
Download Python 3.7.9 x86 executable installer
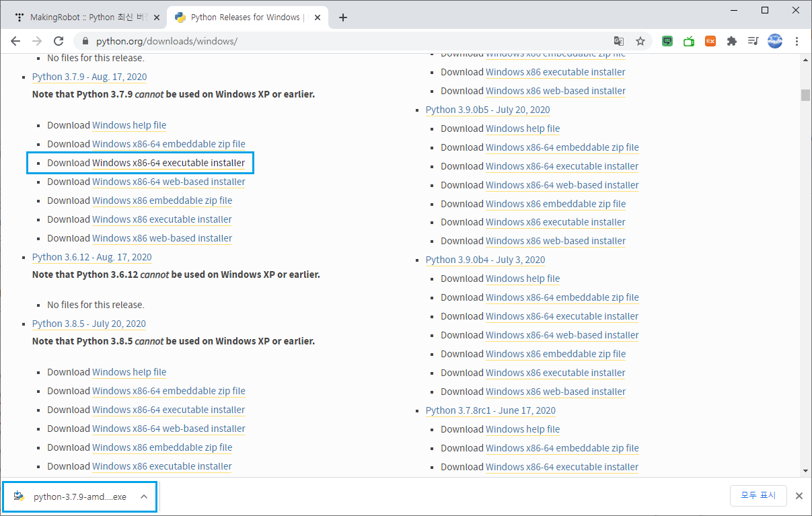(x=162, y=219)
